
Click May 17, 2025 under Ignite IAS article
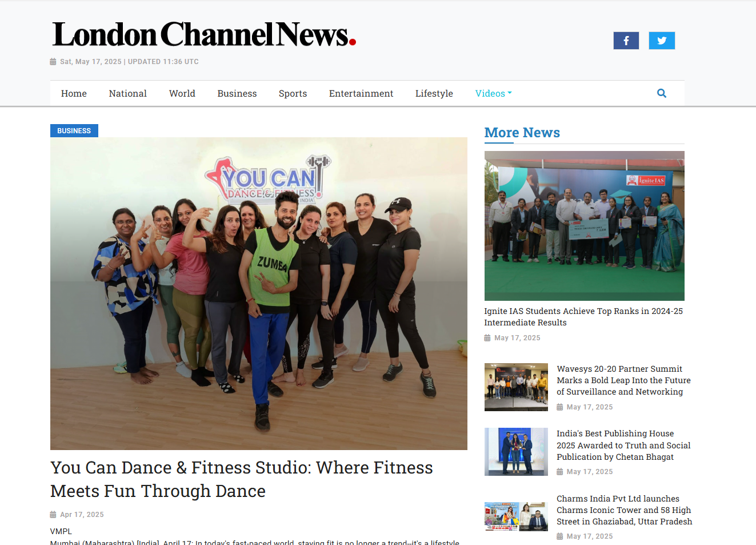(x=517, y=338)
